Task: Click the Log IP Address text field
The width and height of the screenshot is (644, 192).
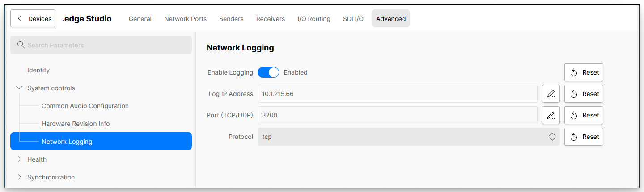Action: 397,94
